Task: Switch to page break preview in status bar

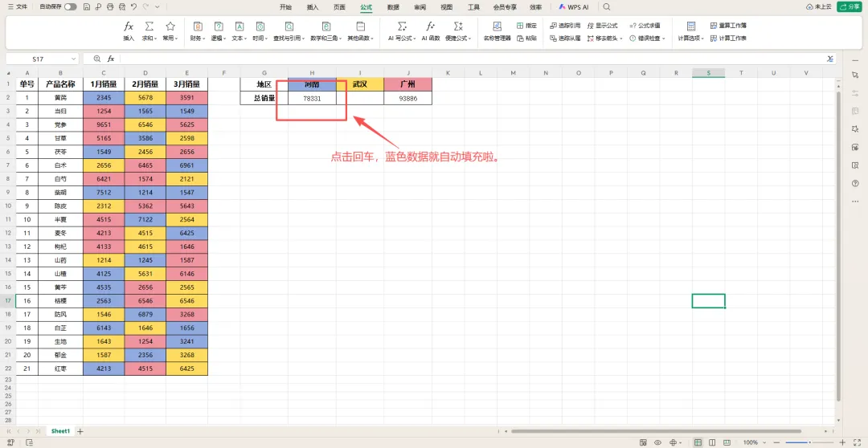Action: [726, 442]
